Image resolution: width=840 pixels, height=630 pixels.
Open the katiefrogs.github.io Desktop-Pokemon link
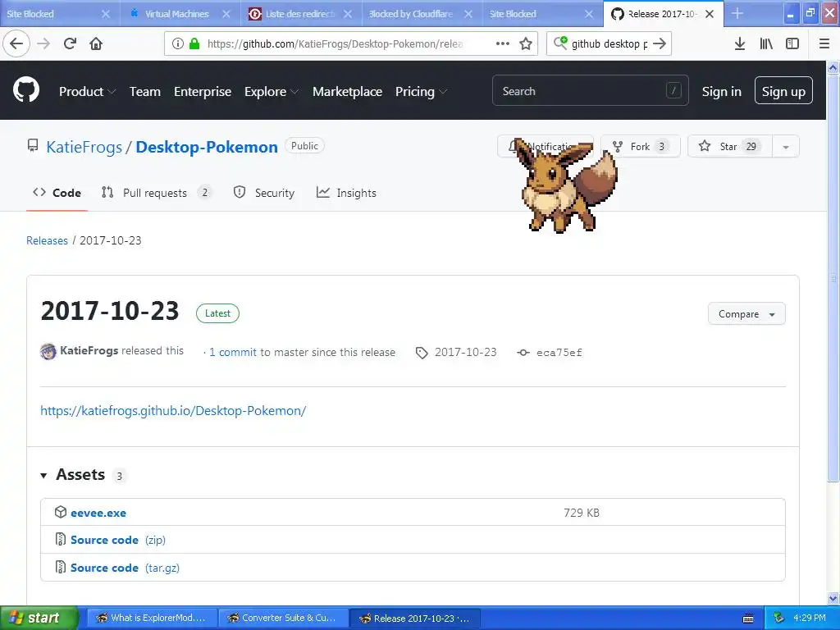pyautogui.click(x=173, y=410)
